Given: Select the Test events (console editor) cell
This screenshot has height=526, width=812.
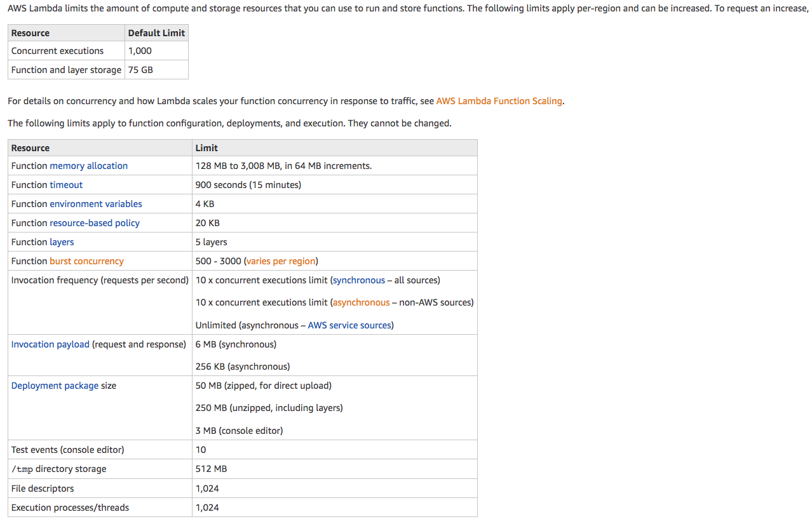Looking at the screenshot, I should 100,450.
